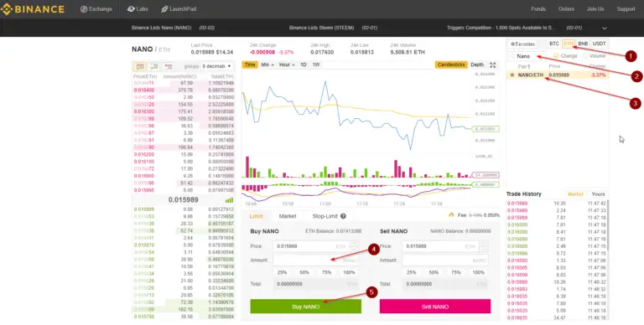Select the BNB market tab
Screen dimensions: 644x325
tap(583, 44)
